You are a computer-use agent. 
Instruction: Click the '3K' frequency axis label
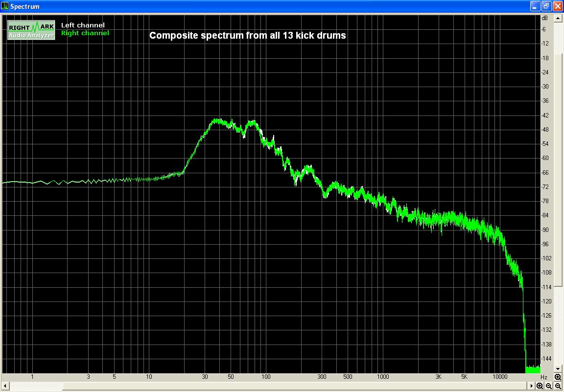pos(439,377)
